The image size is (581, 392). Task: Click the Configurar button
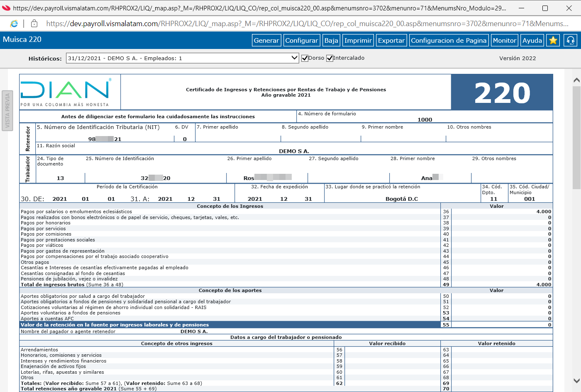302,40
